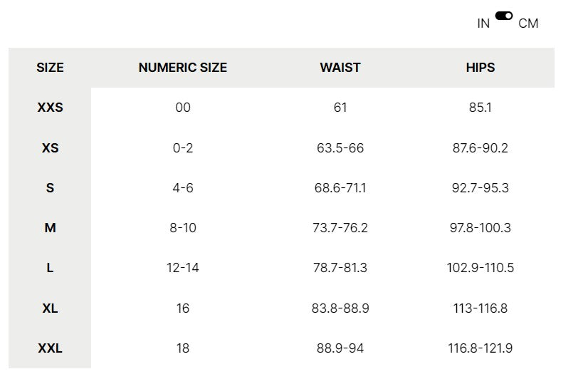The image size is (588, 379).
Task: Click the HIPS column header
Action: pos(481,68)
